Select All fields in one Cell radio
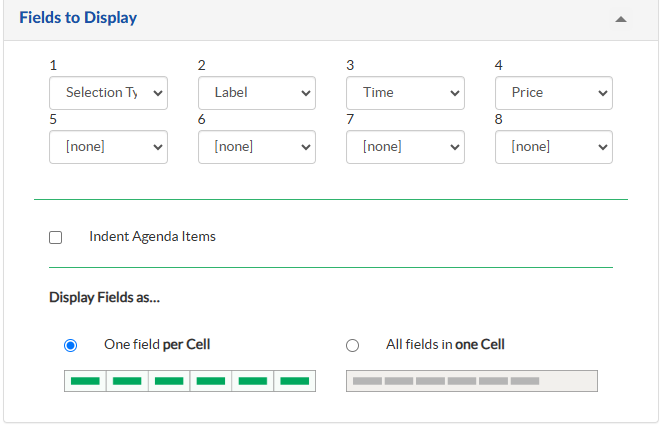The width and height of the screenshot is (669, 434). tap(352, 346)
